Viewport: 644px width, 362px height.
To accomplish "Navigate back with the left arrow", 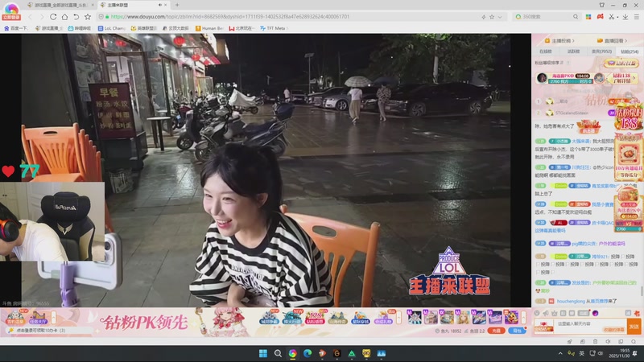I will [30, 17].
